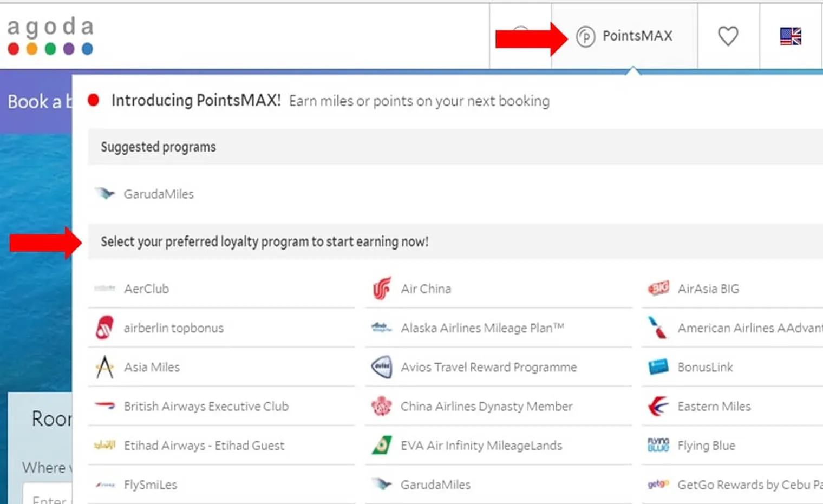
Task: Select Avios Travel Reward Programme
Action: (x=488, y=367)
